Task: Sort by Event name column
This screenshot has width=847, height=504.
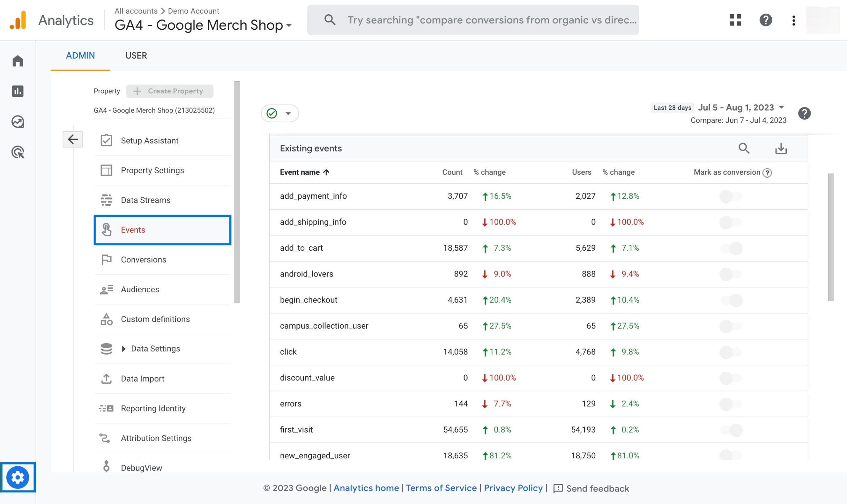Action: (x=304, y=172)
